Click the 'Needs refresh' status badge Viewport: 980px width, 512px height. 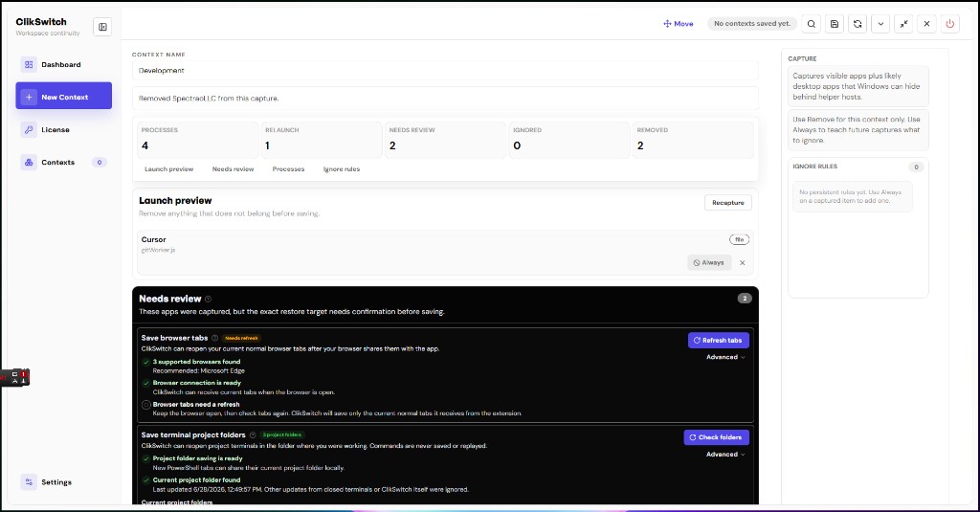pos(241,338)
